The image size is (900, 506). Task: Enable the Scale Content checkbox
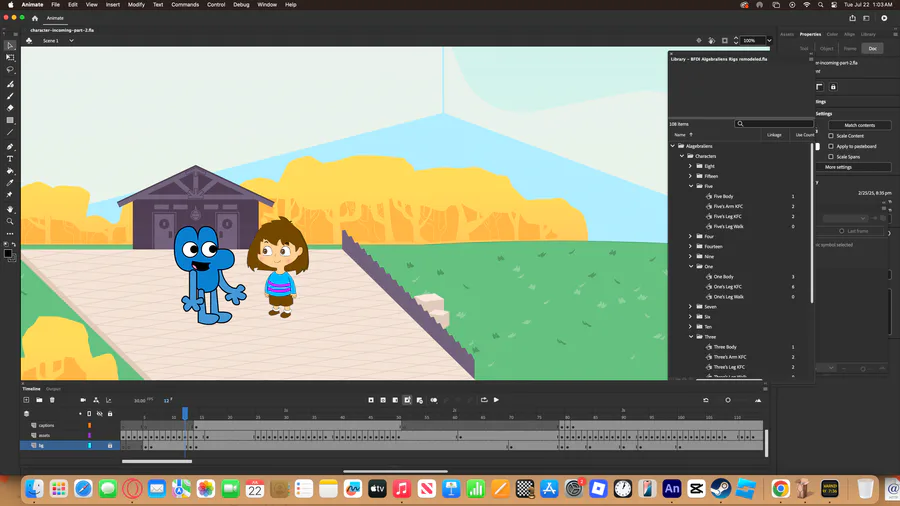[831, 136]
